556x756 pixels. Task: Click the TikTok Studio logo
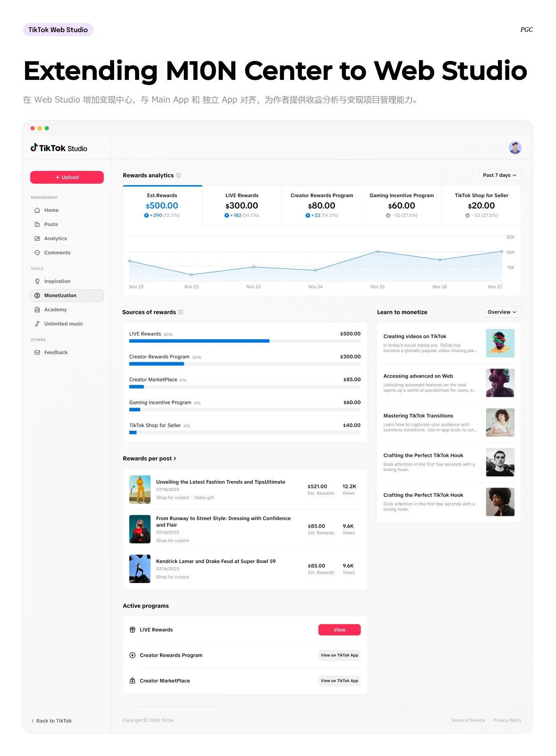pos(59,148)
